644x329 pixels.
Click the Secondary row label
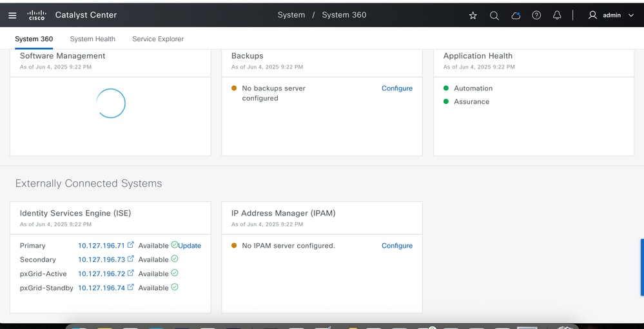coord(38,260)
